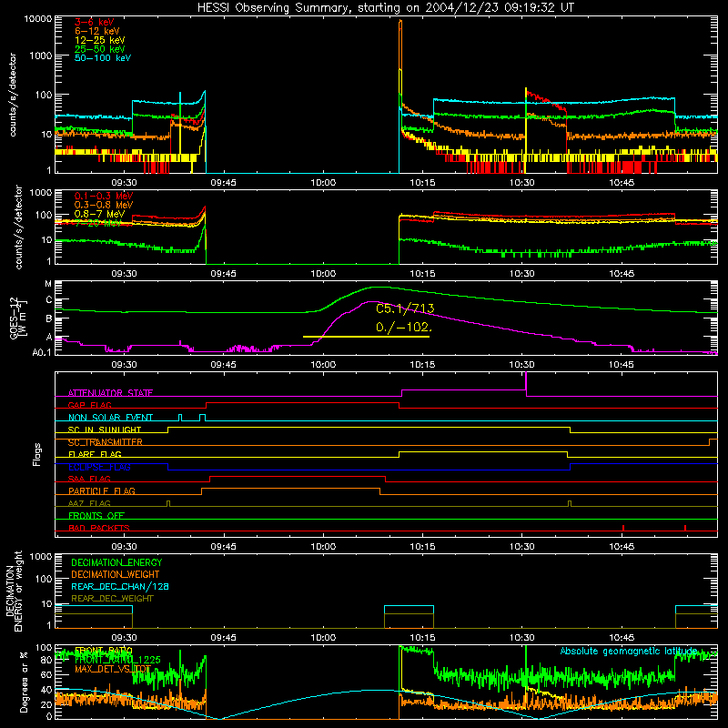Click the HESSI Observing Summary plot title

click(385, 8)
